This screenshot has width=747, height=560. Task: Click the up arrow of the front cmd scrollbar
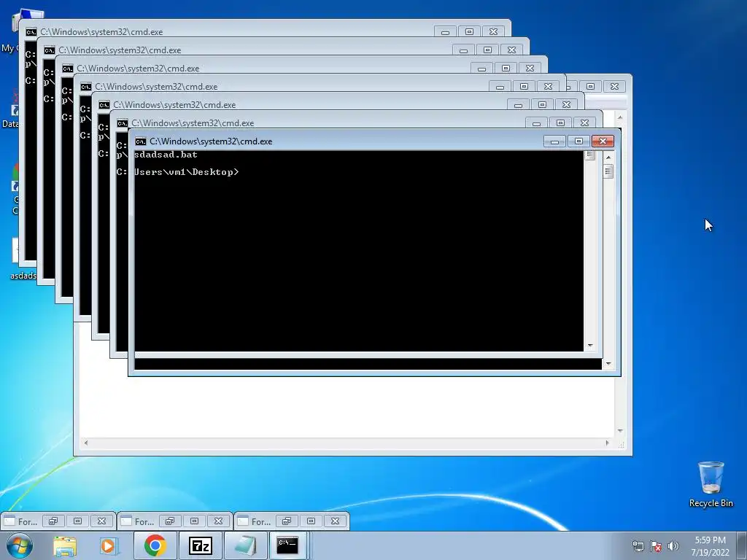pos(608,157)
